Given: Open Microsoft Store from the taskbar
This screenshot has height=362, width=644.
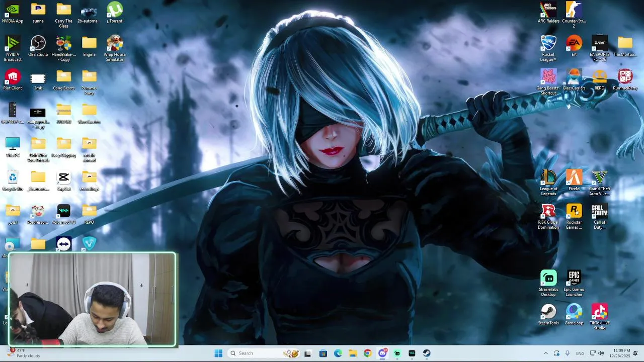Looking at the screenshot, I should (x=323, y=353).
